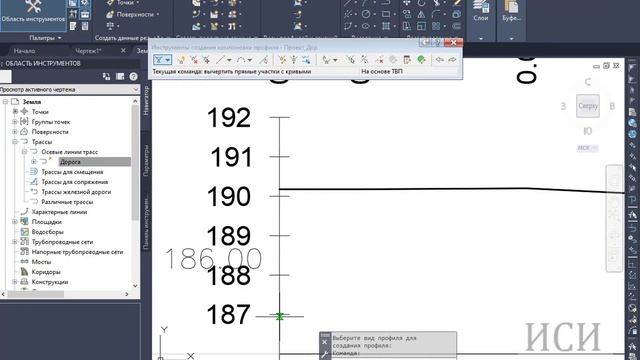This screenshot has width=640, height=360.
Task: Open the Просмотр активного чертежа dropdown
Action: 69,89
